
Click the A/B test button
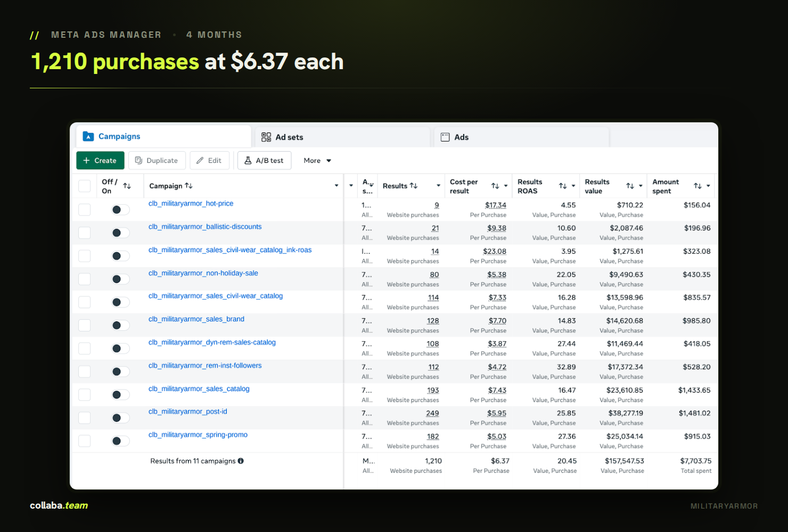pos(264,161)
